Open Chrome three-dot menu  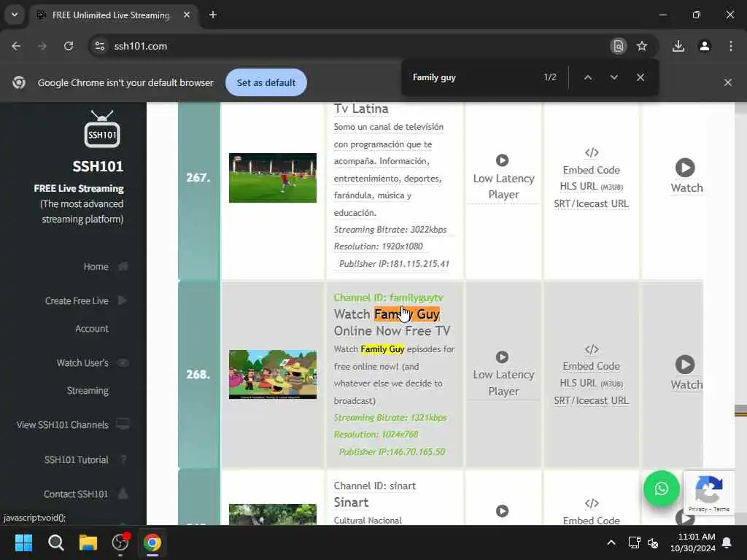(731, 46)
